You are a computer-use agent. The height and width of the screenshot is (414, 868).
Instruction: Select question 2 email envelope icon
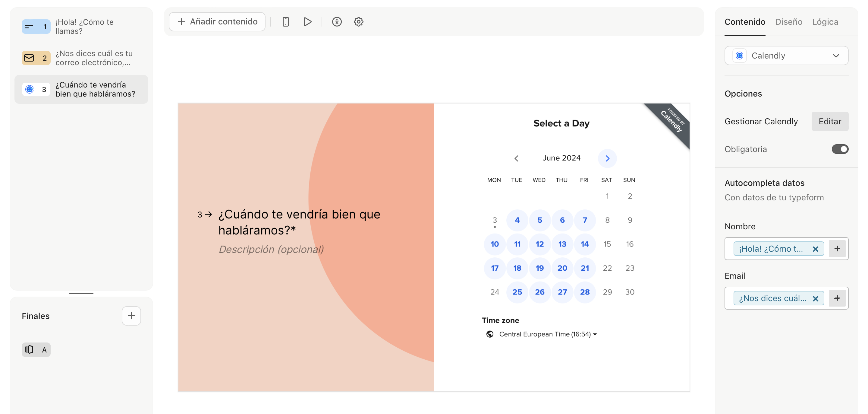pos(36,58)
